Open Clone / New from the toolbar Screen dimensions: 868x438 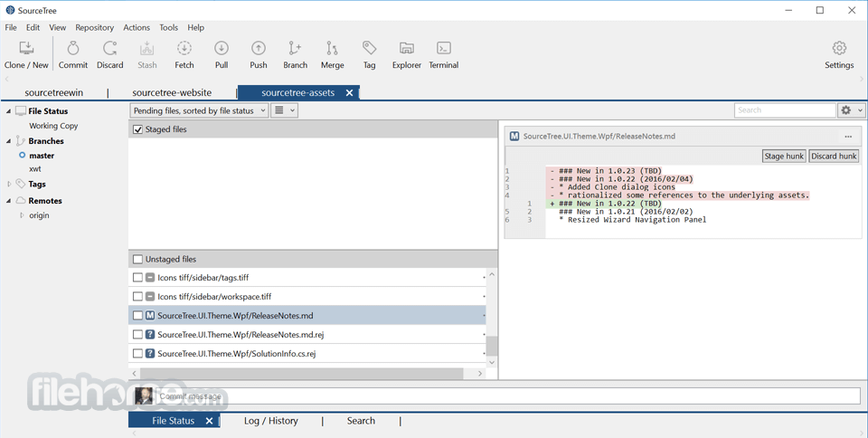coord(26,55)
